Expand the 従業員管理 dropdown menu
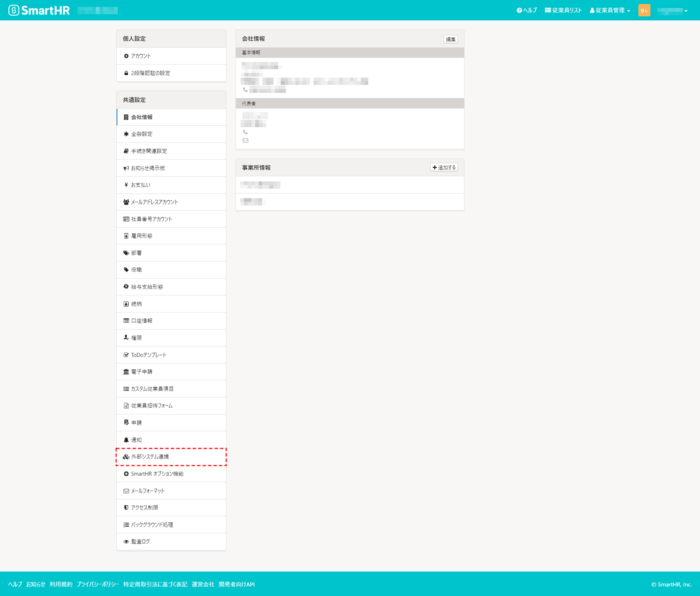 pos(610,10)
